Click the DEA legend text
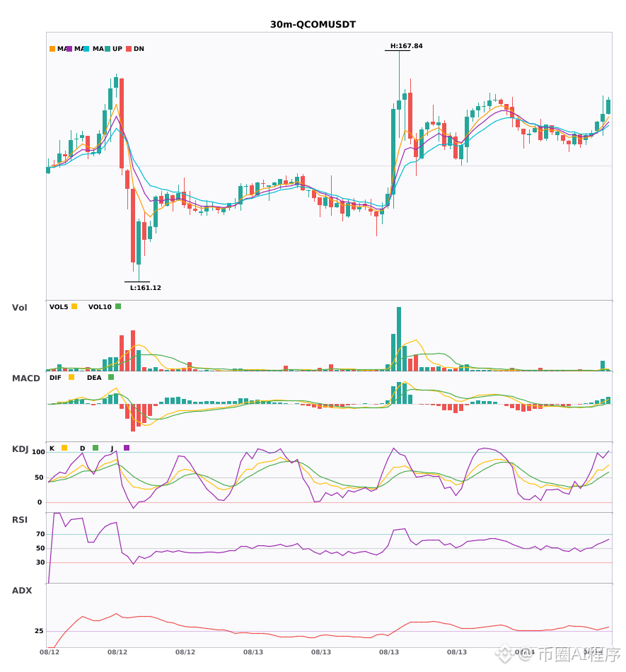Screen dimensions: 626x672 click(x=94, y=378)
